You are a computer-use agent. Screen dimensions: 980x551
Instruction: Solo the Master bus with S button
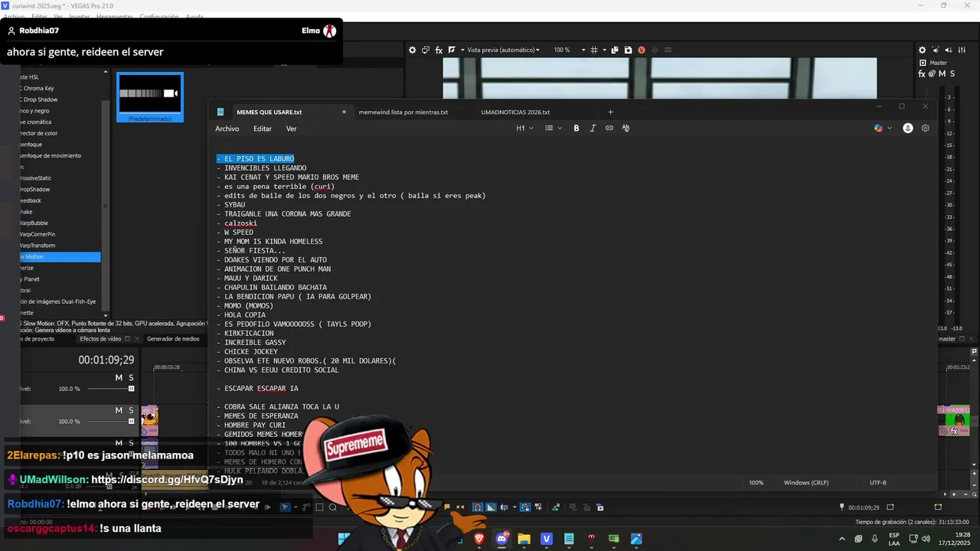952,73
